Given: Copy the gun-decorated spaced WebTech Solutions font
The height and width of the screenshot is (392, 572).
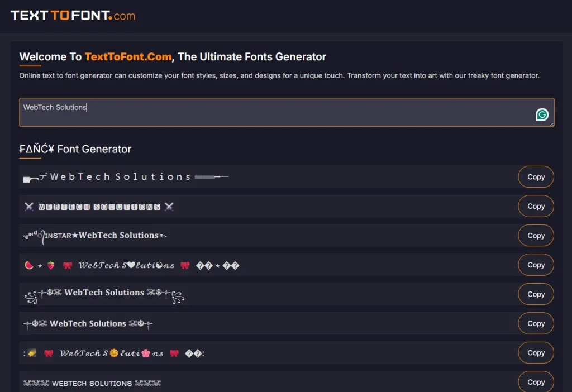Looking at the screenshot, I should [x=536, y=177].
